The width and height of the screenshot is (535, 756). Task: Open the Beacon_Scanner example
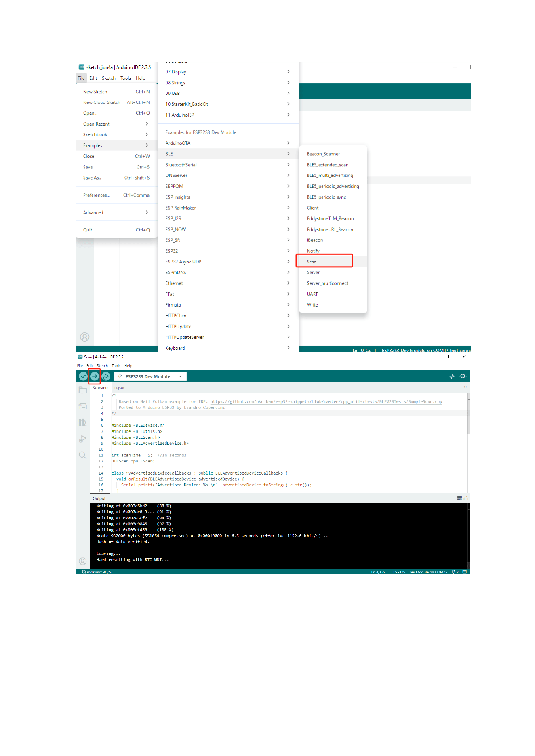[333, 154]
